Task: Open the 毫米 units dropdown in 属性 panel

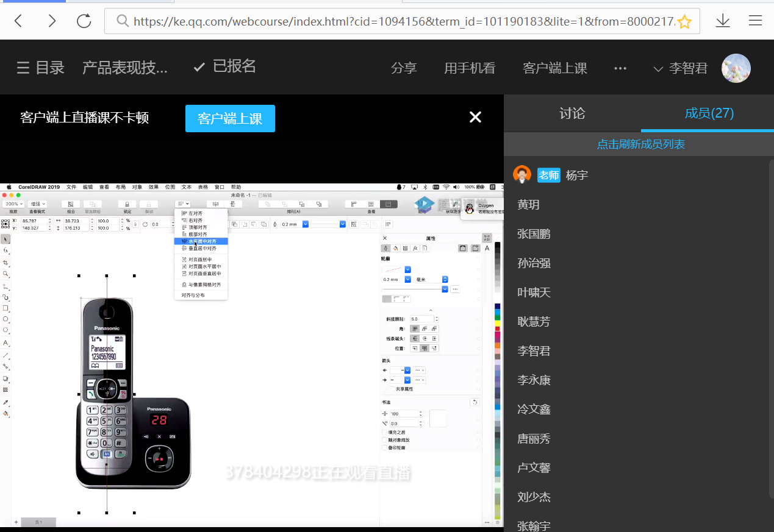Action: coord(432,280)
